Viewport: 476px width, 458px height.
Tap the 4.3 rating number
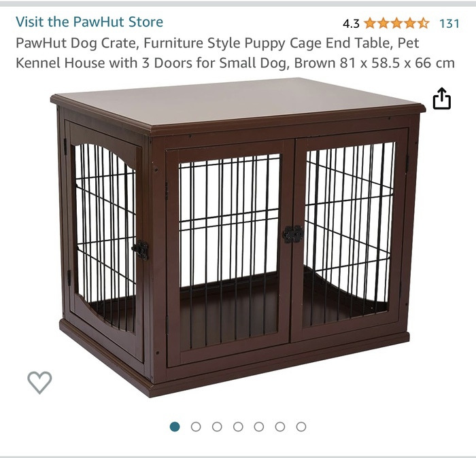(x=351, y=23)
